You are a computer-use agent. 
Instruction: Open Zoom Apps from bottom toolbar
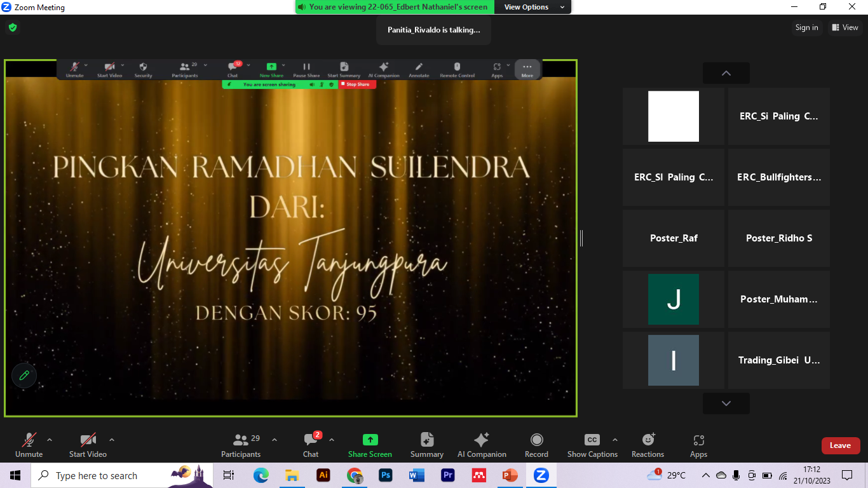(x=698, y=445)
